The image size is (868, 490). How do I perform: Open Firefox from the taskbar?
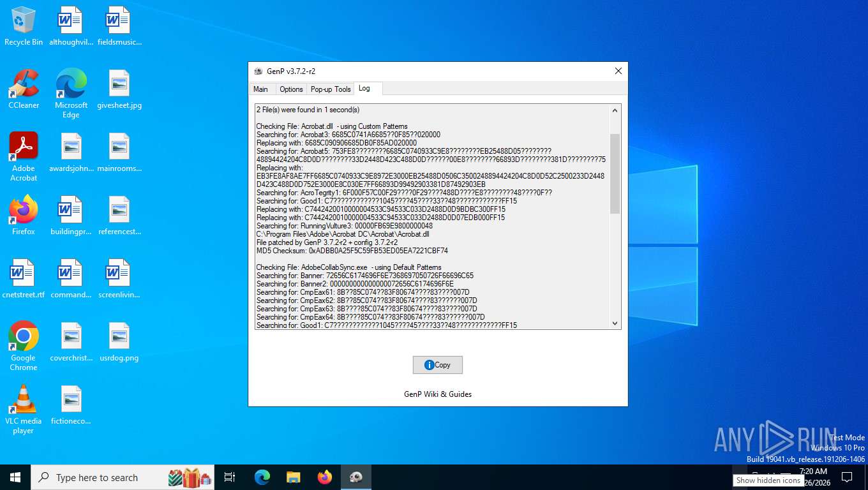click(x=325, y=477)
